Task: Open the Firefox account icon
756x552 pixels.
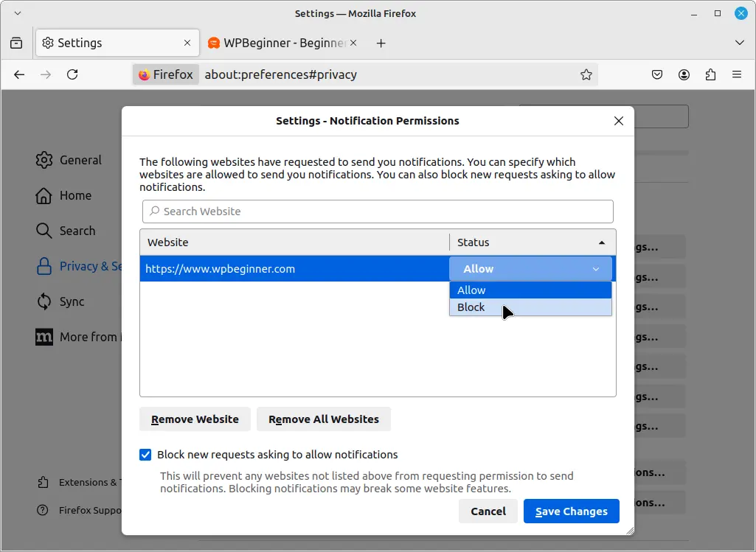Action: point(684,74)
